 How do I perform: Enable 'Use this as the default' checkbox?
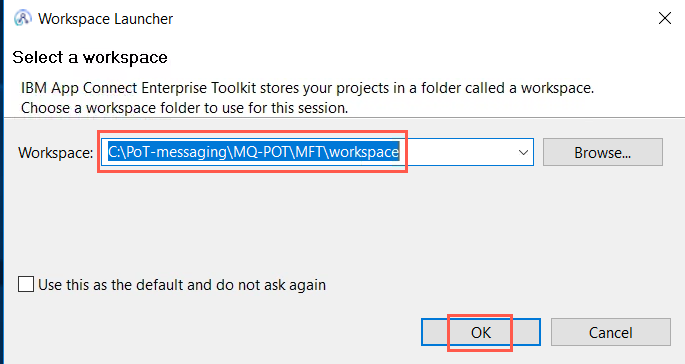pos(26,284)
